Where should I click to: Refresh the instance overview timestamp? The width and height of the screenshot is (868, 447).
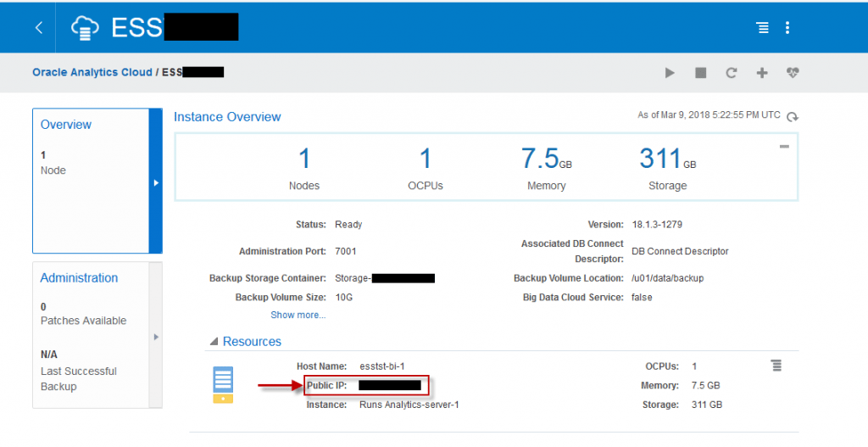click(793, 116)
